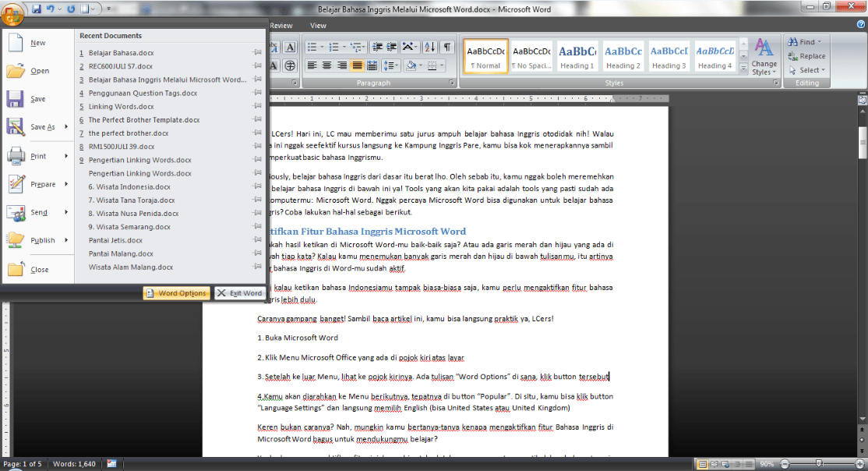Click Find in the Editing group
Screen dimensions: 868x471
(x=805, y=41)
